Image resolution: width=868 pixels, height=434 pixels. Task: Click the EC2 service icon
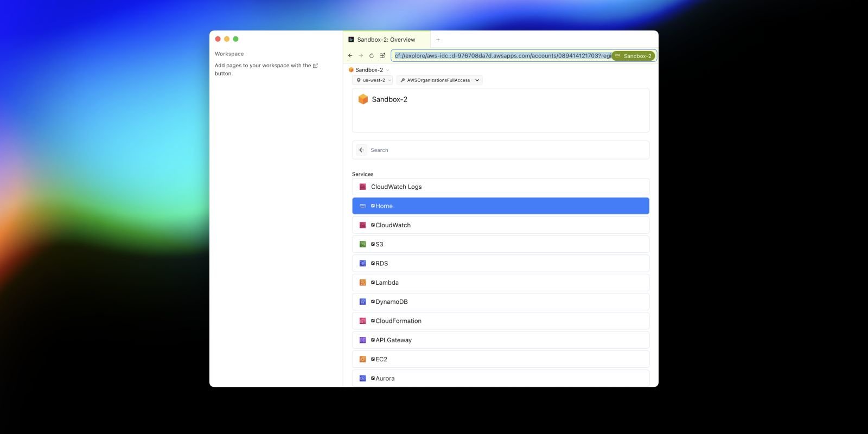pos(363,359)
